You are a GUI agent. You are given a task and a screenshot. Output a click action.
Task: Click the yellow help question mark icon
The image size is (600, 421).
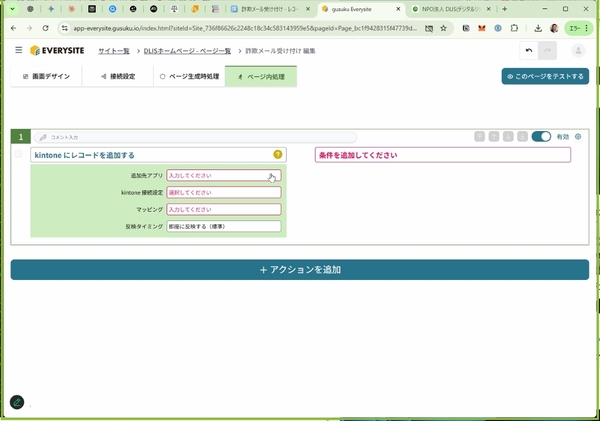click(278, 155)
